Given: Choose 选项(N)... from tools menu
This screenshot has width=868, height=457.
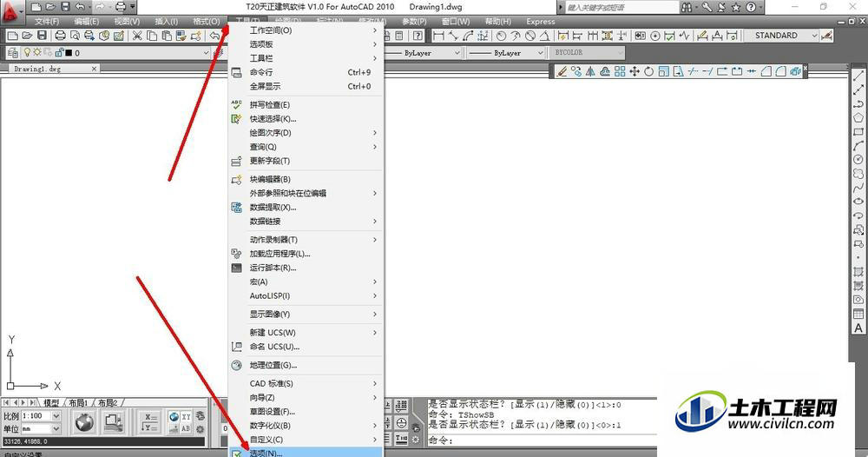Looking at the screenshot, I should click(x=306, y=453).
